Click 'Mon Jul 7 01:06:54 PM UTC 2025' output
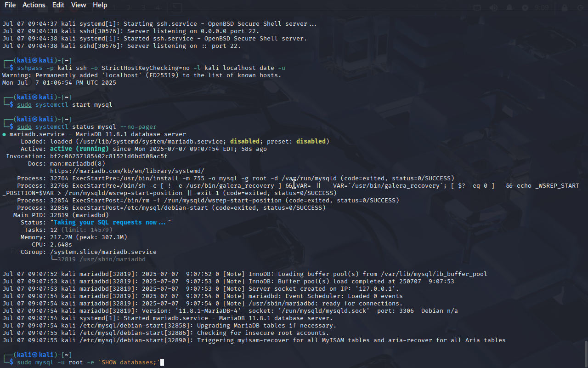The image size is (588, 368). pos(59,83)
